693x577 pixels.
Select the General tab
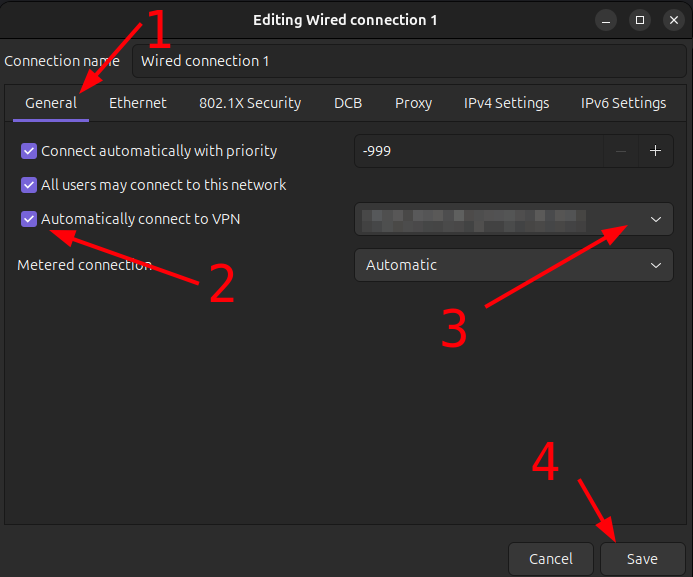pos(51,103)
